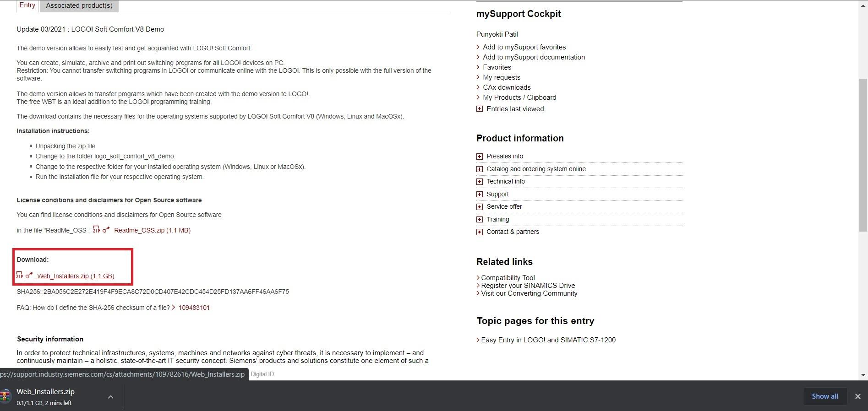Expand Technical info section
This screenshot has height=411, width=868.
pyautogui.click(x=480, y=182)
